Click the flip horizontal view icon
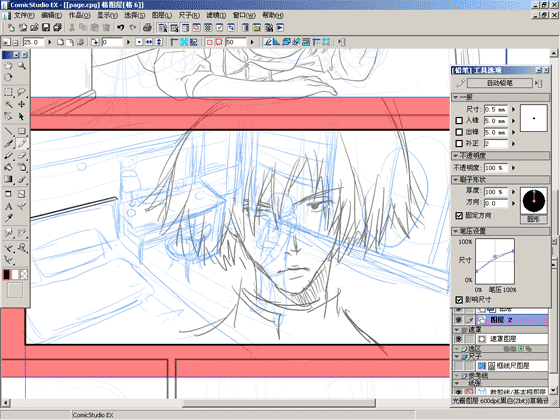 coord(149,42)
